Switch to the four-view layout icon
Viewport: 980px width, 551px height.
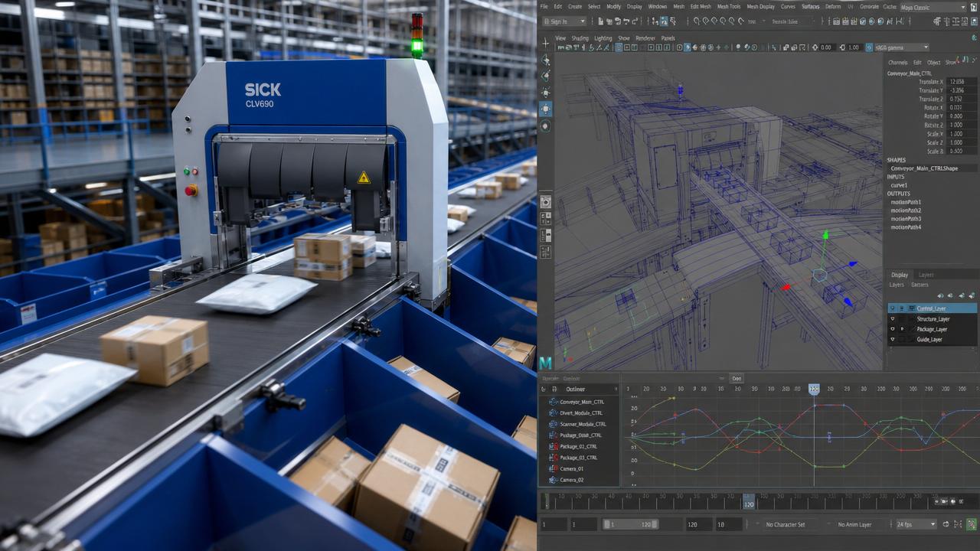(545, 218)
